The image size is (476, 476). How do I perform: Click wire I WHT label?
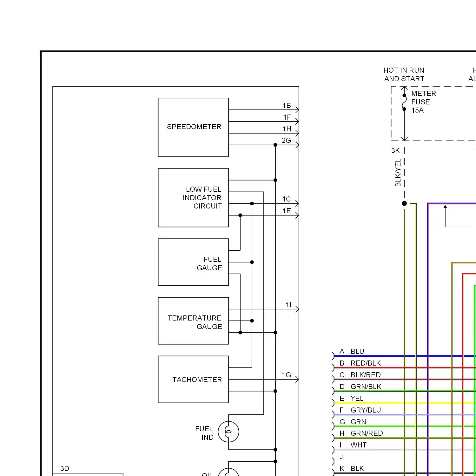353,445
